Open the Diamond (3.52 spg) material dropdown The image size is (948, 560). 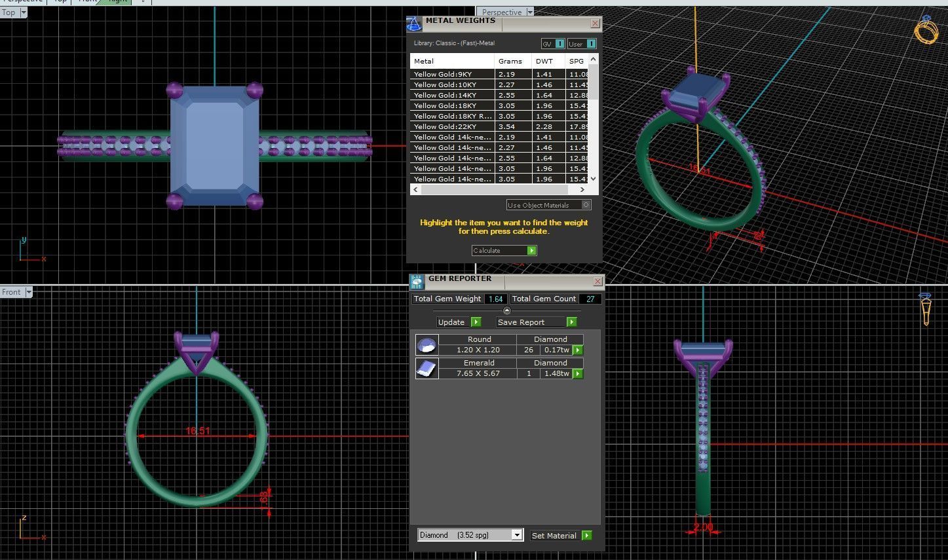pyautogui.click(x=470, y=535)
